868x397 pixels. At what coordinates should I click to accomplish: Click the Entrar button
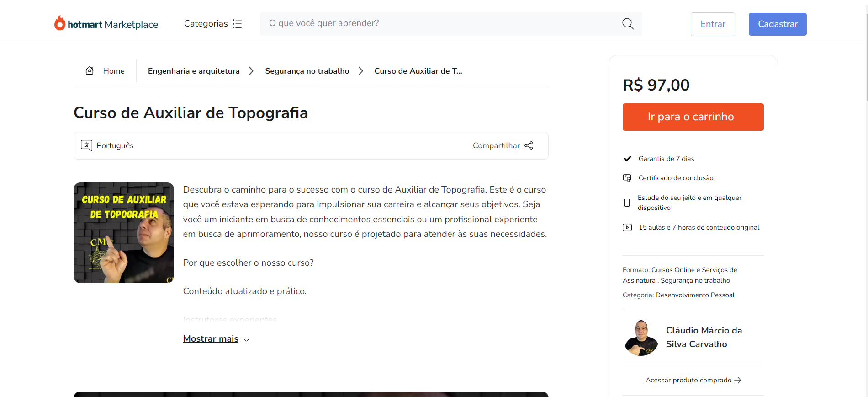(x=713, y=24)
